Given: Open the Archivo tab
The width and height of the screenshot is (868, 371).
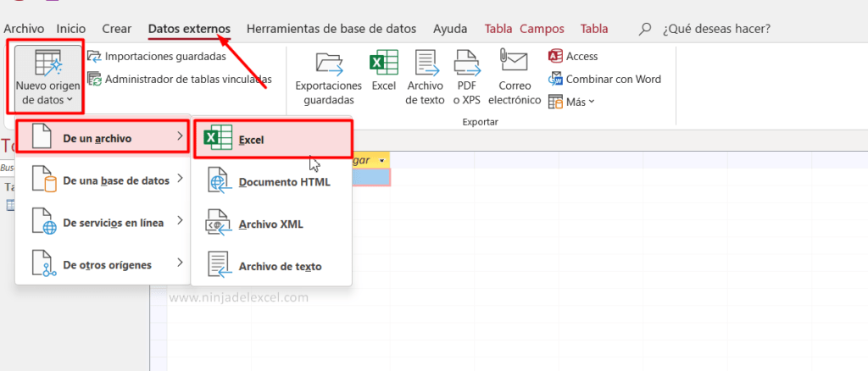Looking at the screenshot, I should click(23, 29).
